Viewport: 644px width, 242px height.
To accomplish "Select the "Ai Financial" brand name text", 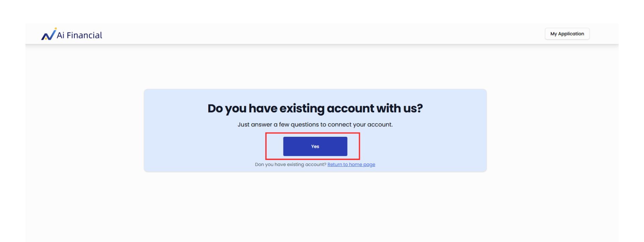I will tap(79, 35).
